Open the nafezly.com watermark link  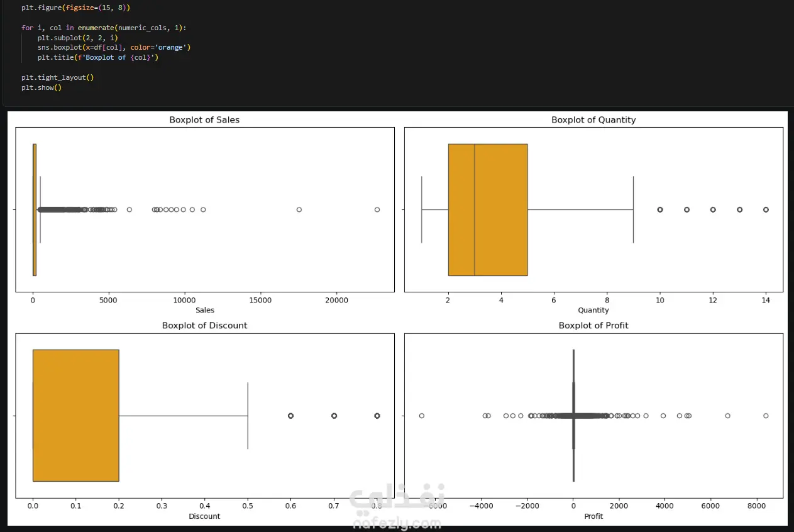pyautogui.click(x=397, y=523)
